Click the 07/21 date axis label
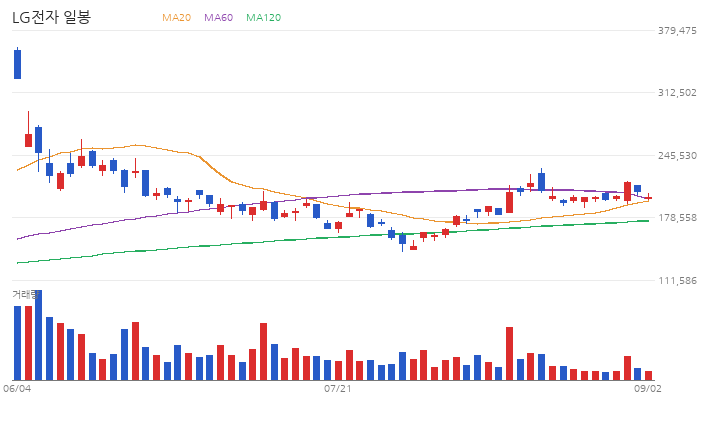The width and height of the screenshot is (720, 440). [338, 389]
